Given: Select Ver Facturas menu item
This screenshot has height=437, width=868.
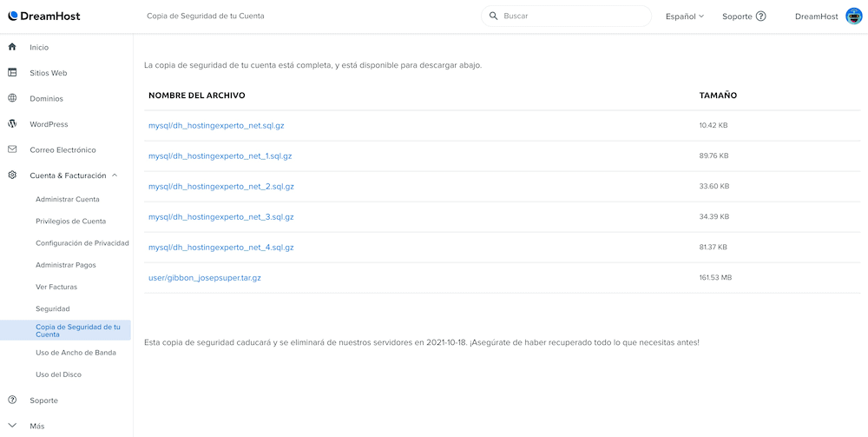Looking at the screenshot, I should (56, 287).
